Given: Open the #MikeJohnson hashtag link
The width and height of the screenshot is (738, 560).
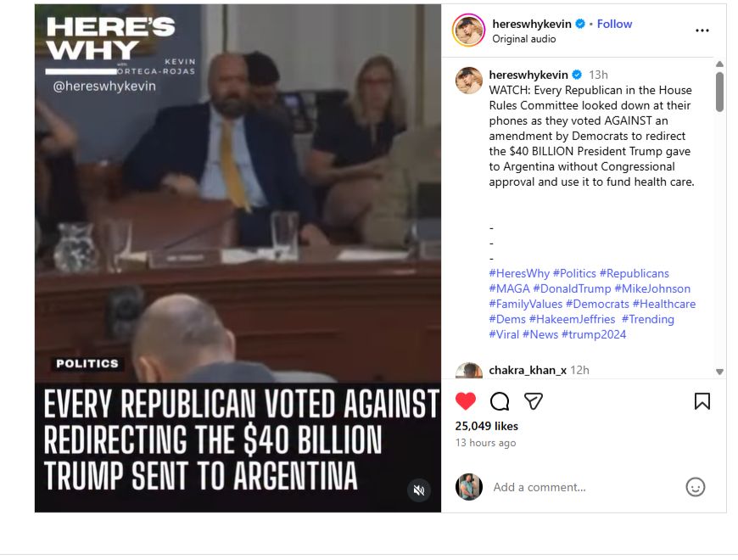Looking at the screenshot, I should pos(652,288).
